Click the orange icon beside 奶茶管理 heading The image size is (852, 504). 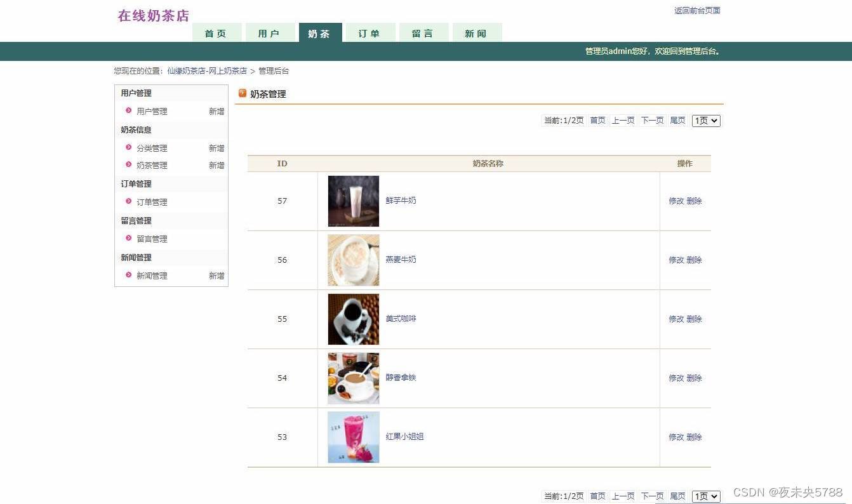pos(243,93)
